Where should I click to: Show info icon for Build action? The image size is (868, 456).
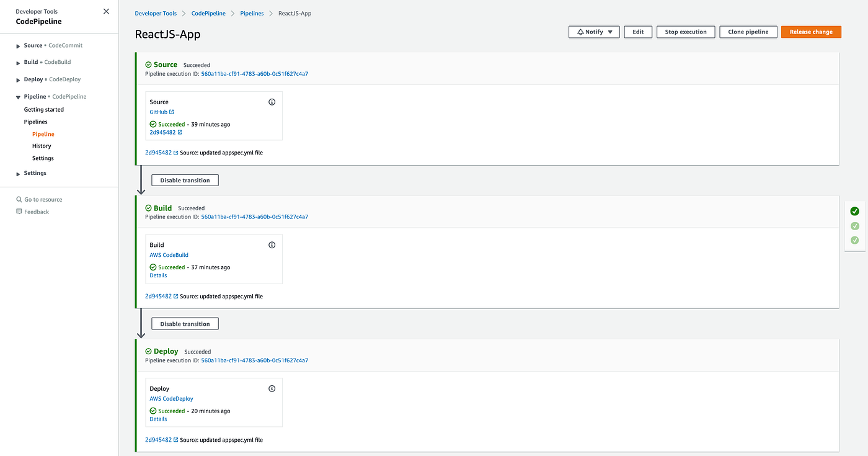(272, 245)
